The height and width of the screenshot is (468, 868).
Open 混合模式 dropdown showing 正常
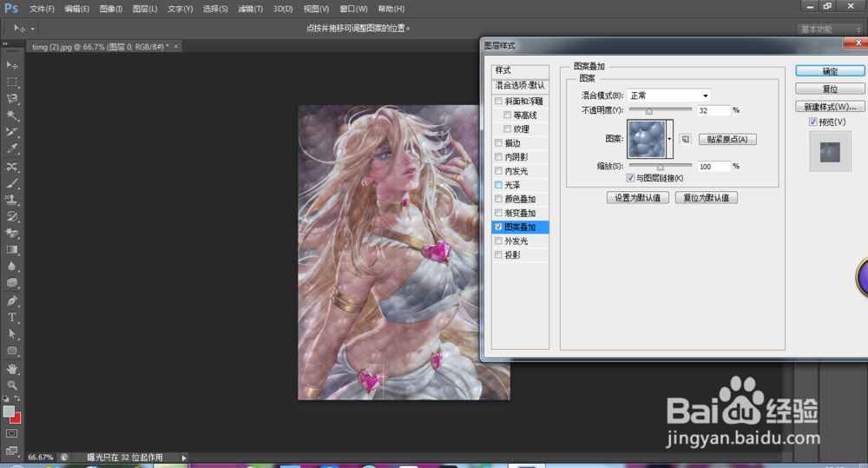(x=668, y=96)
